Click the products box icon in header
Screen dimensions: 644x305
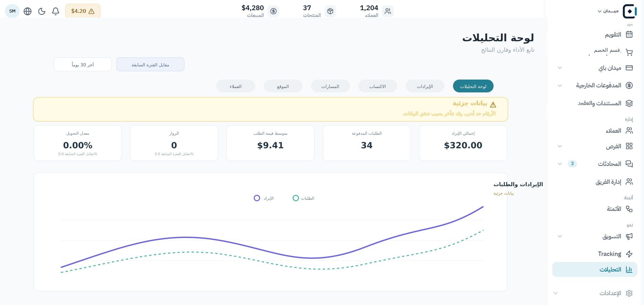click(330, 11)
